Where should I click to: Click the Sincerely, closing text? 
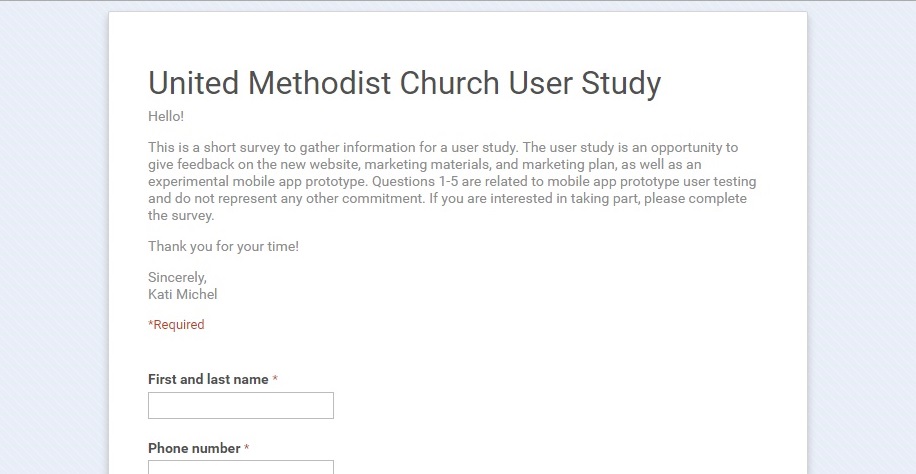tap(177, 278)
